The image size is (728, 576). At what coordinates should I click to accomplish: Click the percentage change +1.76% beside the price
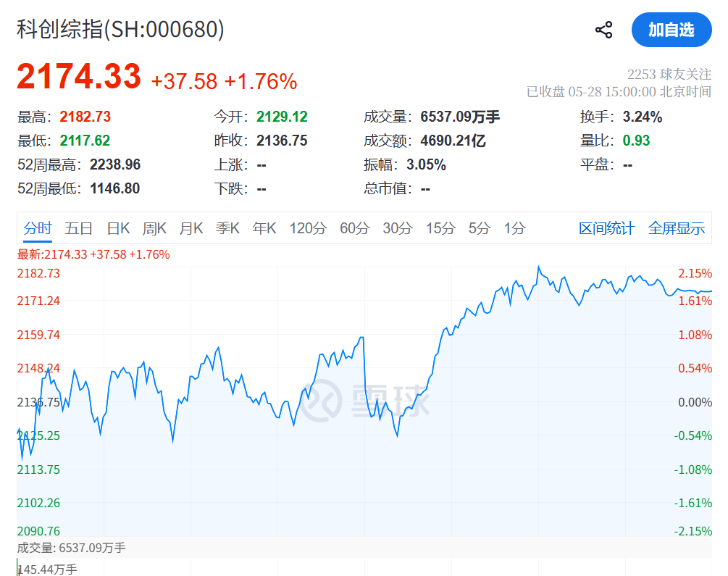pyautogui.click(x=261, y=82)
